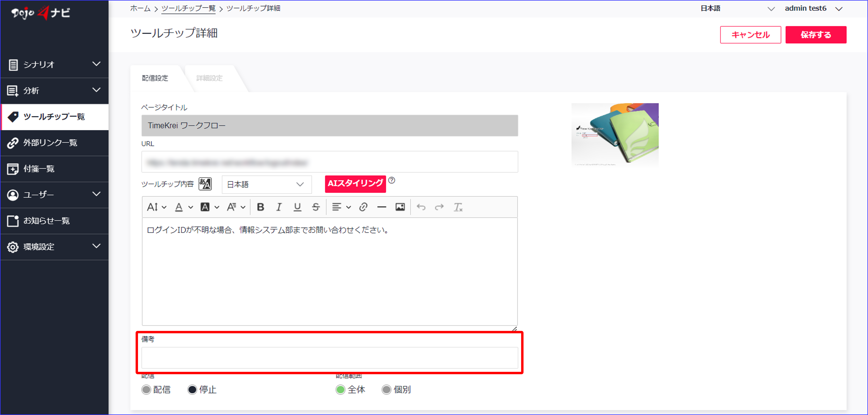Image resolution: width=868 pixels, height=415 pixels.
Task: Click the help question mark next to AIスタイリング
Action: [x=392, y=180]
